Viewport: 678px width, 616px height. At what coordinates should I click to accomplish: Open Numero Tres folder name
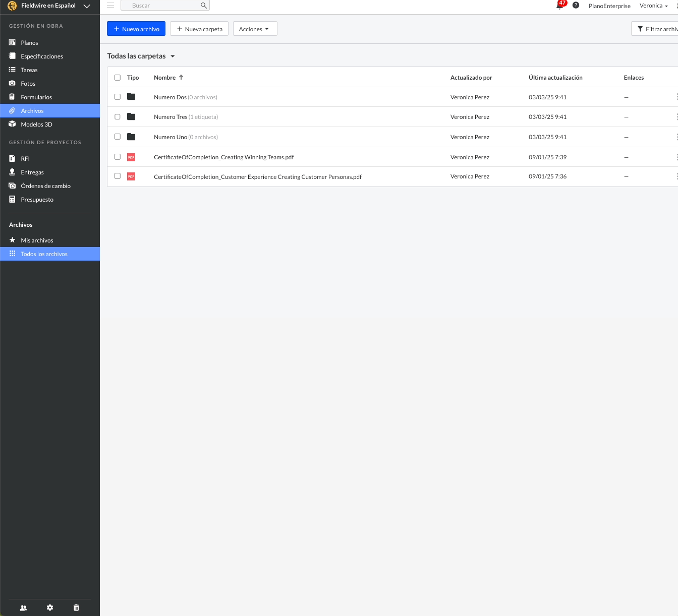171,117
